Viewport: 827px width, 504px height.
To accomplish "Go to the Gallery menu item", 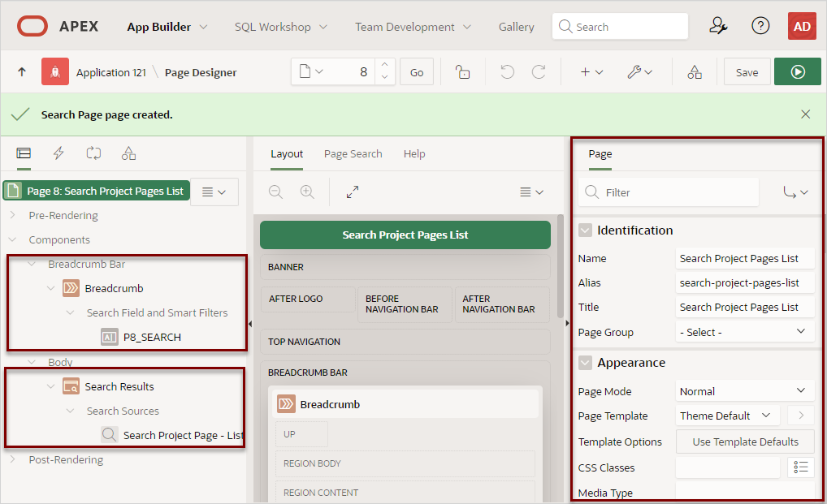I will tap(516, 26).
